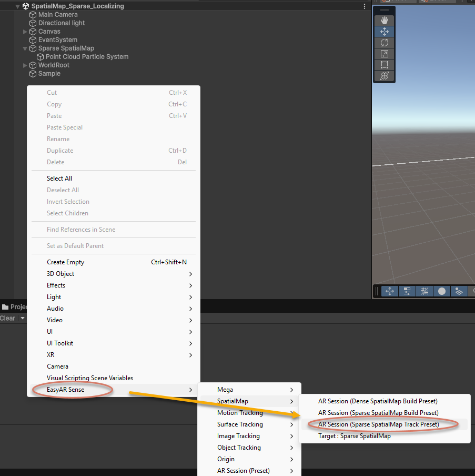Open the Motion Tracking submenu

click(x=240, y=413)
